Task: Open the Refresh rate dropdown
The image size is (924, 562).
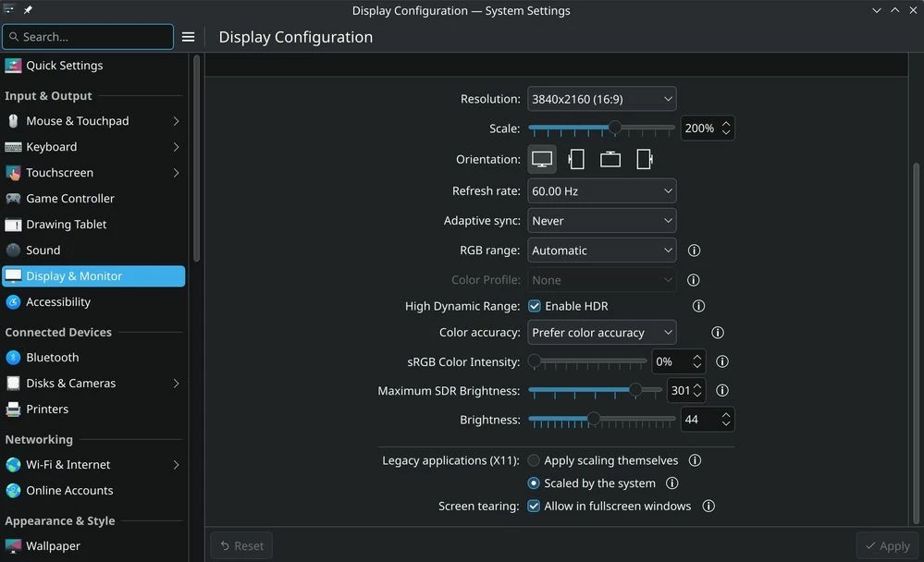Action: pos(601,190)
